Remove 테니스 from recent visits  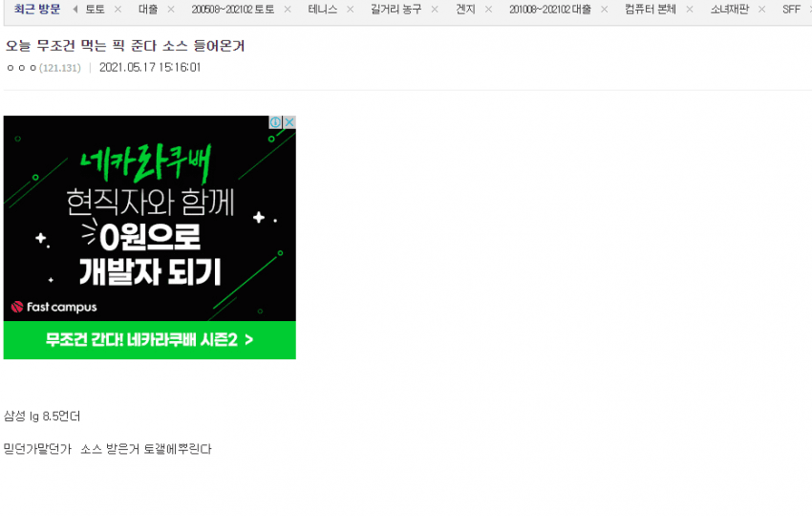[350, 10]
